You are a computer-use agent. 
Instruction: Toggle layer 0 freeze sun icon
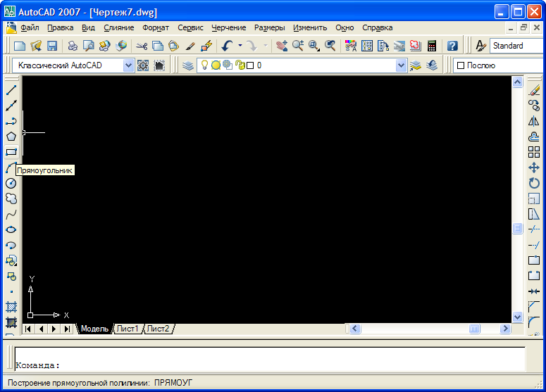click(216, 65)
